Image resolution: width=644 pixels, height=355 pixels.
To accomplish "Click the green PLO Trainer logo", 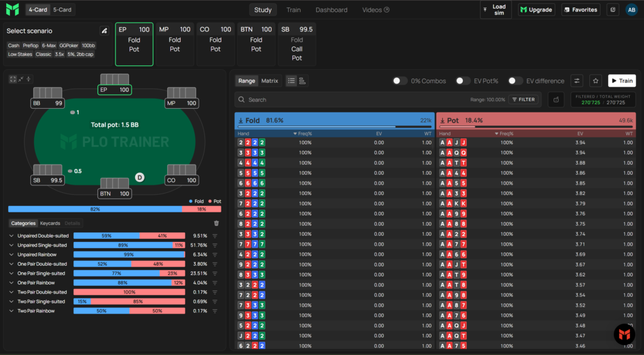I will click(13, 9).
